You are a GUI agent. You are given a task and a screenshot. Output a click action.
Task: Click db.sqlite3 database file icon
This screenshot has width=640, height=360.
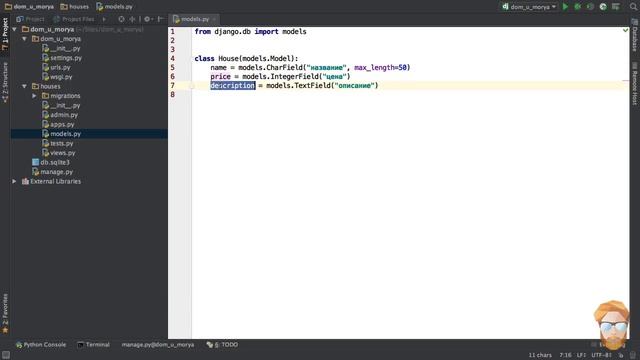tap(36, 162)
